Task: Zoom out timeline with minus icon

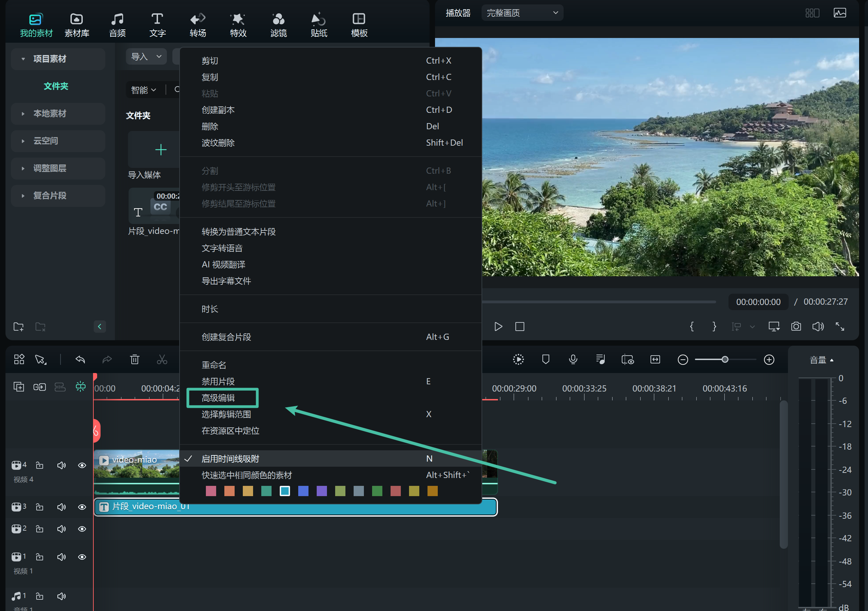Action: [x=683, y=360]
